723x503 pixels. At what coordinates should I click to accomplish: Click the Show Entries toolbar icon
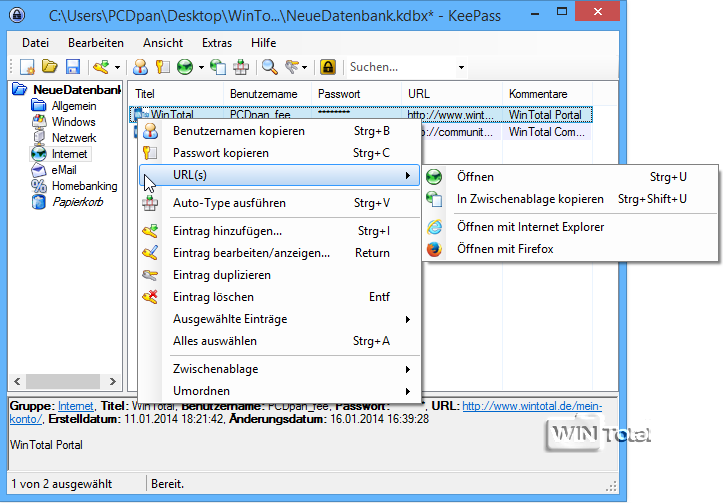292,67
